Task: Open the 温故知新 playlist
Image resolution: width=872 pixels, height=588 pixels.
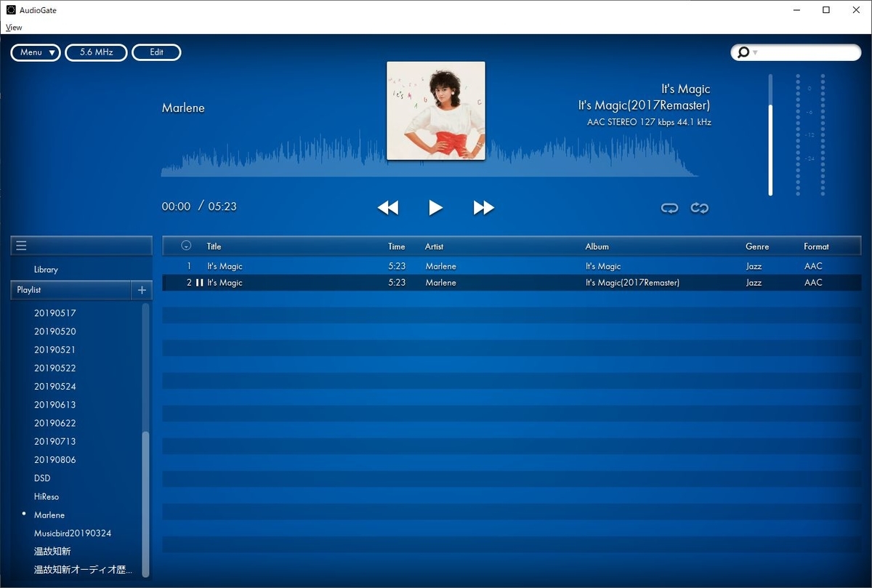Action: [x=52, y=552]
